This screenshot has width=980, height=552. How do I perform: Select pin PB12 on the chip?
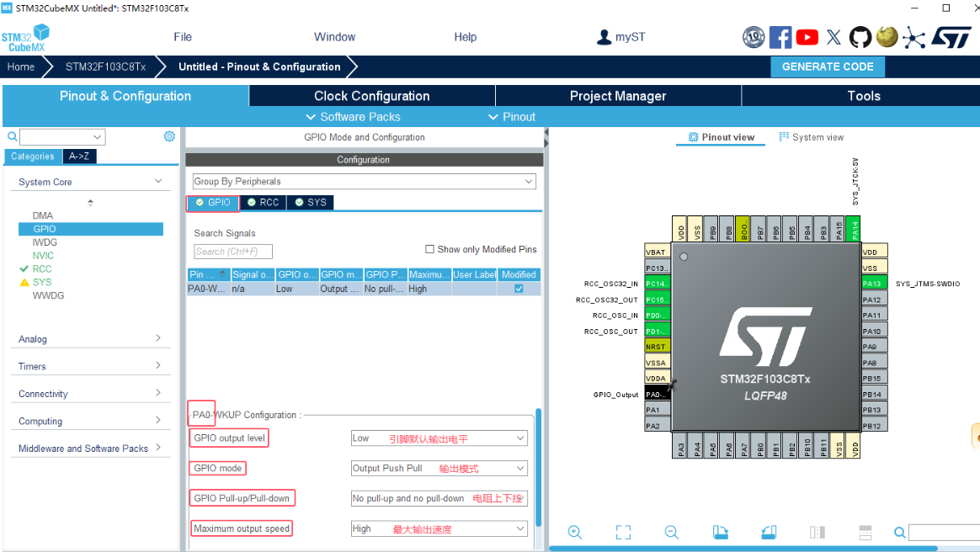[x=875, y=426]
